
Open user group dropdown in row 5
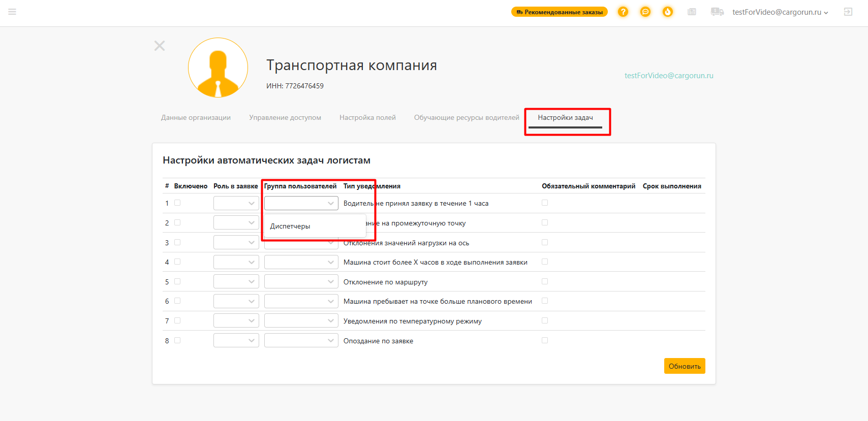[301, 282]
